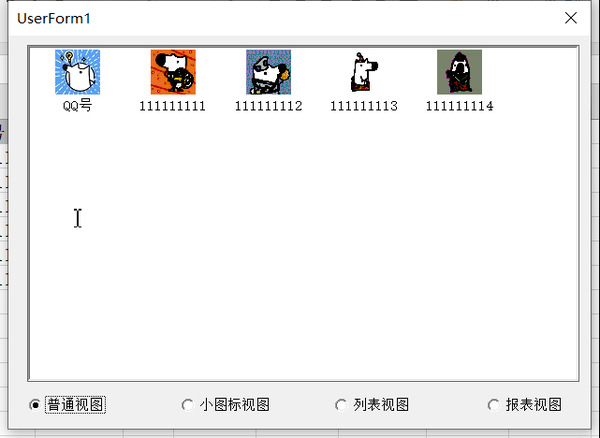Click the QQ号 text label
The width and height of the screenshot is (600, 438).
(77, 106)
